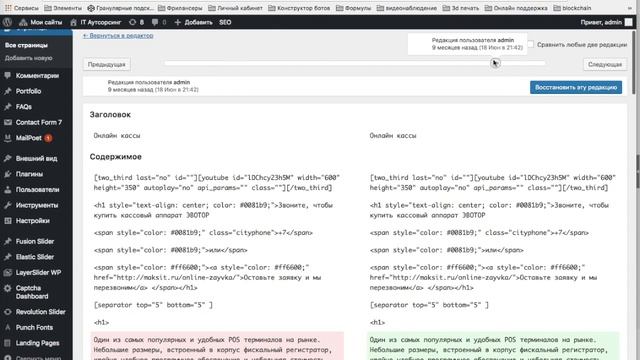Click the admin avatar in top bar
Viewport: 640px width, 360px height.
pyautogui.click(x=629, y=22)
